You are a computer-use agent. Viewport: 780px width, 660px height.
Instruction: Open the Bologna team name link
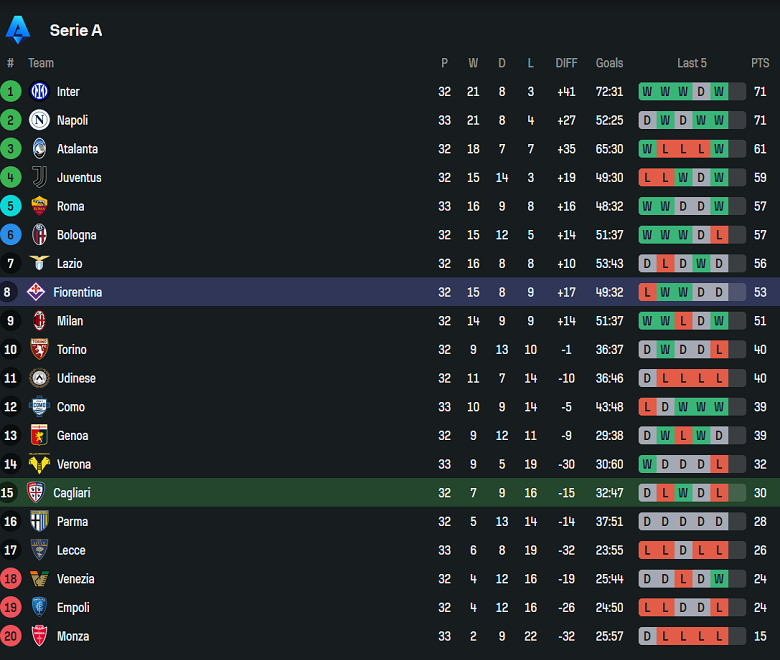[x=76, y=235]
